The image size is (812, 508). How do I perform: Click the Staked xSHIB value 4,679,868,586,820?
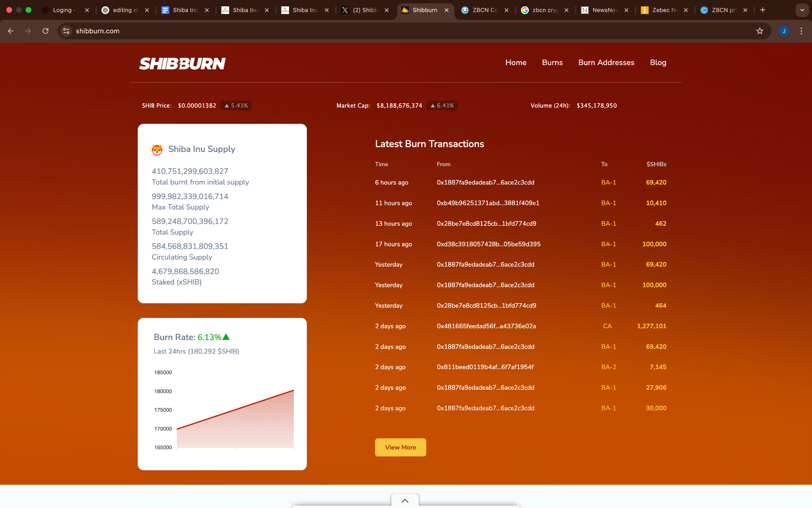point(185,271)
